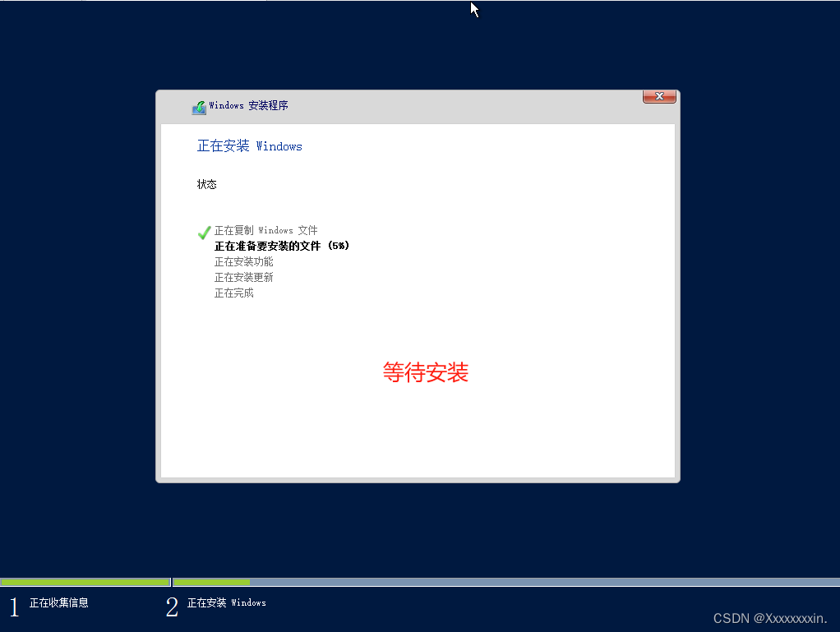This screenshot has height=632, width=840.
Task: Click the Windows setup icon in title bar
Action: pyautogui.click(x=199, y=108)
